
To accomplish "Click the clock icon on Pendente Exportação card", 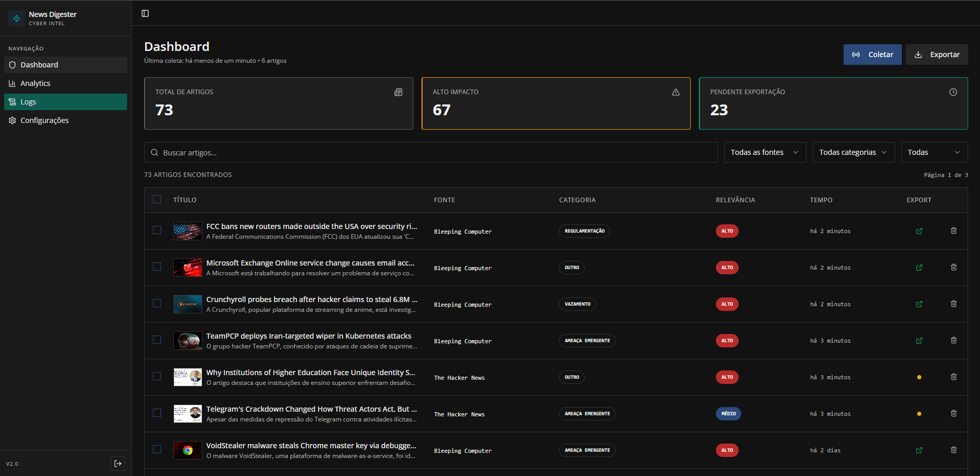I will pos(953,92).
